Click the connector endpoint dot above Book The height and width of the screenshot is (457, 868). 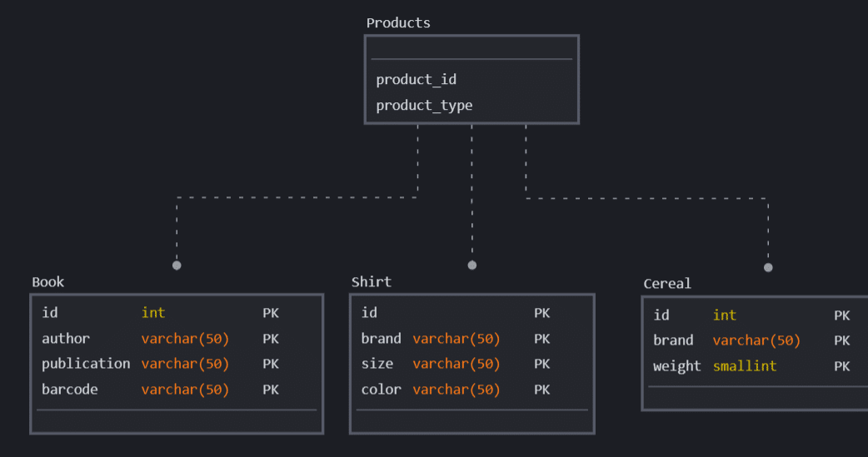[x=177, y=266]
